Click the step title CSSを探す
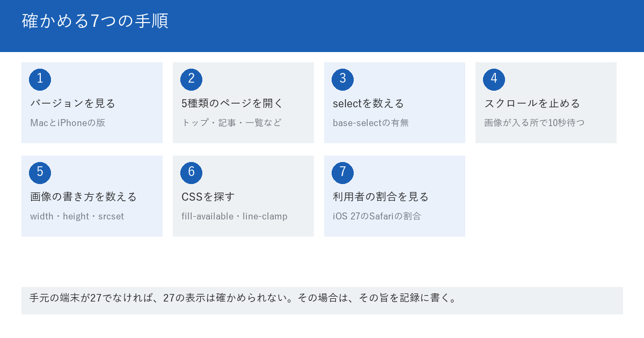The width and height of the screenshot is (644, 338). click(x=208, y=197)
